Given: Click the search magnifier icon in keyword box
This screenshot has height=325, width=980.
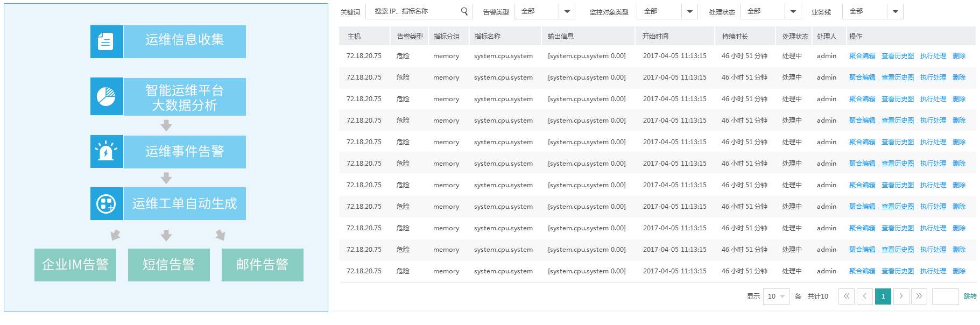Looking at the screenshot, I should coord(464,11).
